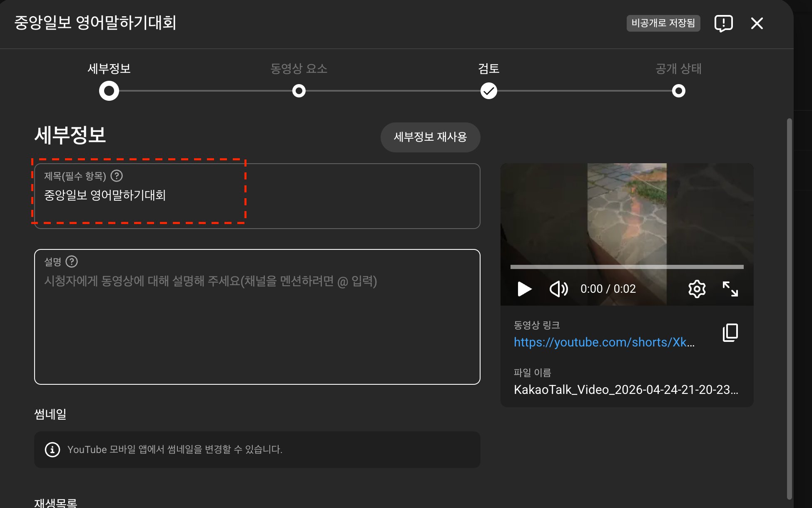Viewport: 812px width, 508px height.
Task: Click the thumbnail info icon
Action: pyautogui.click(x=52, y=450)
